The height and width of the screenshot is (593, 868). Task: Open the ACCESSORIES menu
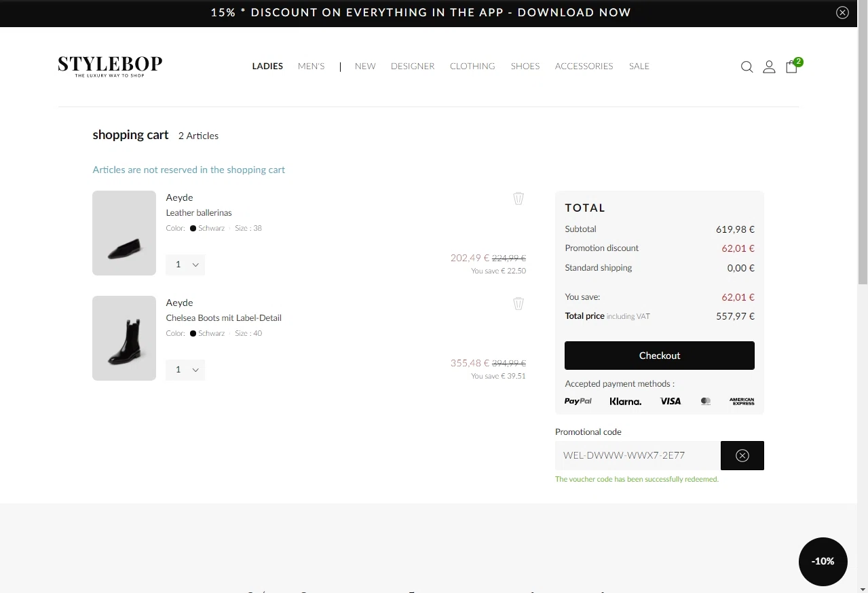[x=584, y=66]
